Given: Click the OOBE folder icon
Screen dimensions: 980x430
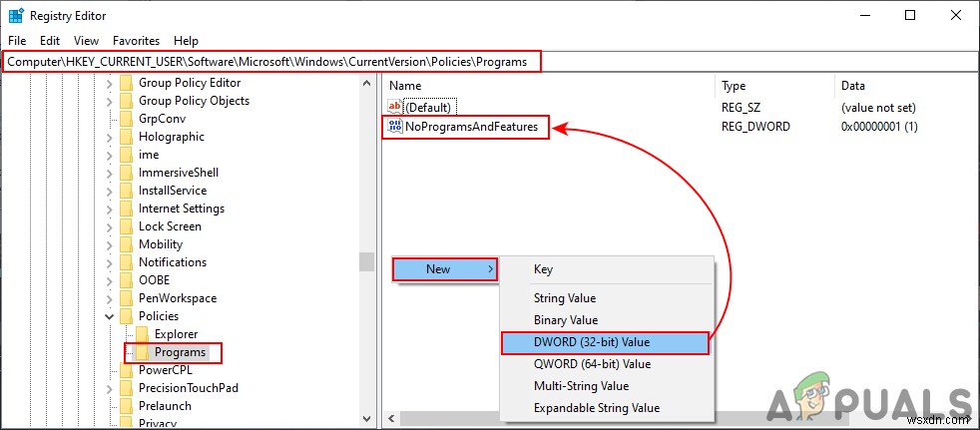Looking at the screenshot, I should click(127, 280).
